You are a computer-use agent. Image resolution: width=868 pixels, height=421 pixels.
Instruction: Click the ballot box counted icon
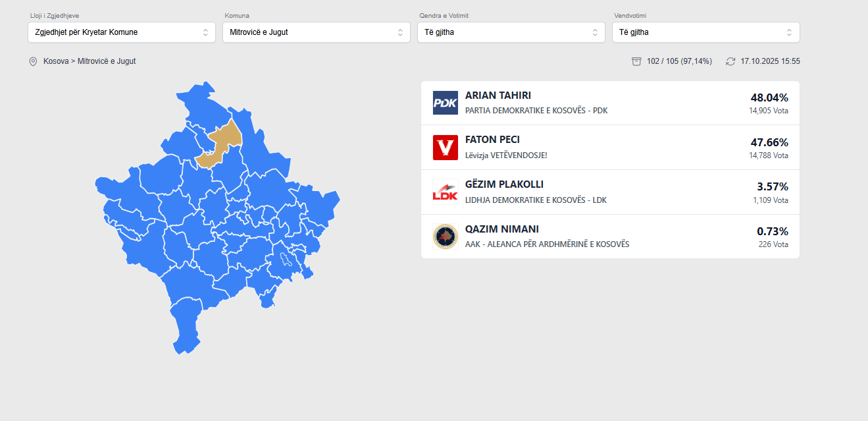636,61
